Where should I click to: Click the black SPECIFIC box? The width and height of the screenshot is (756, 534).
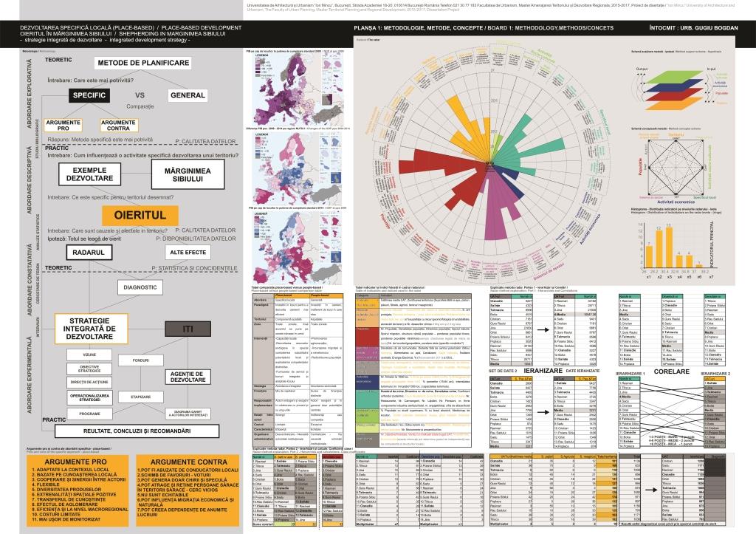point(90,95)
